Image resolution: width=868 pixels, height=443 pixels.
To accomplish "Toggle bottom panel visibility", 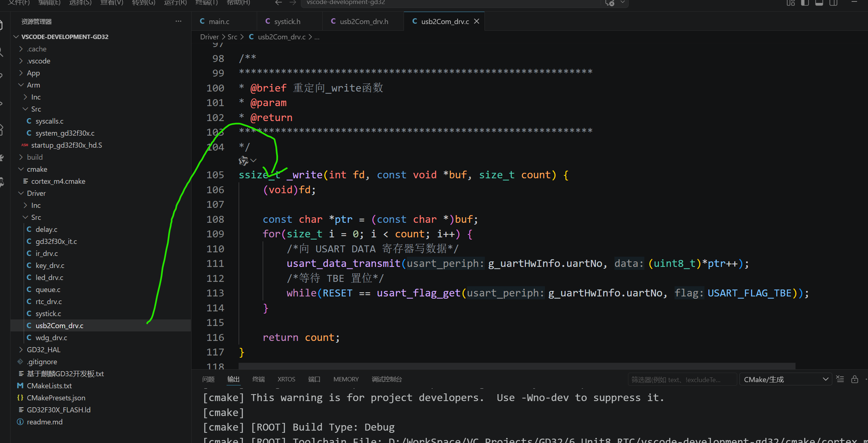I will click(819, 3).
